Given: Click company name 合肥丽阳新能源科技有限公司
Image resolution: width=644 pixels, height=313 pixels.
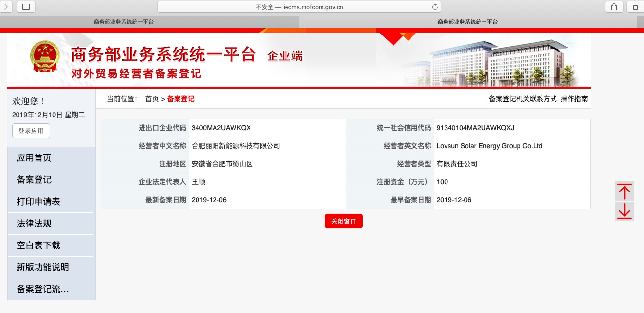Looking at the screenshot, I should (236, 146).
